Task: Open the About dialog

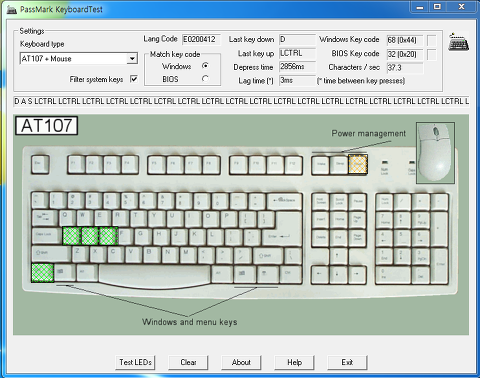Action: [241, 362]
